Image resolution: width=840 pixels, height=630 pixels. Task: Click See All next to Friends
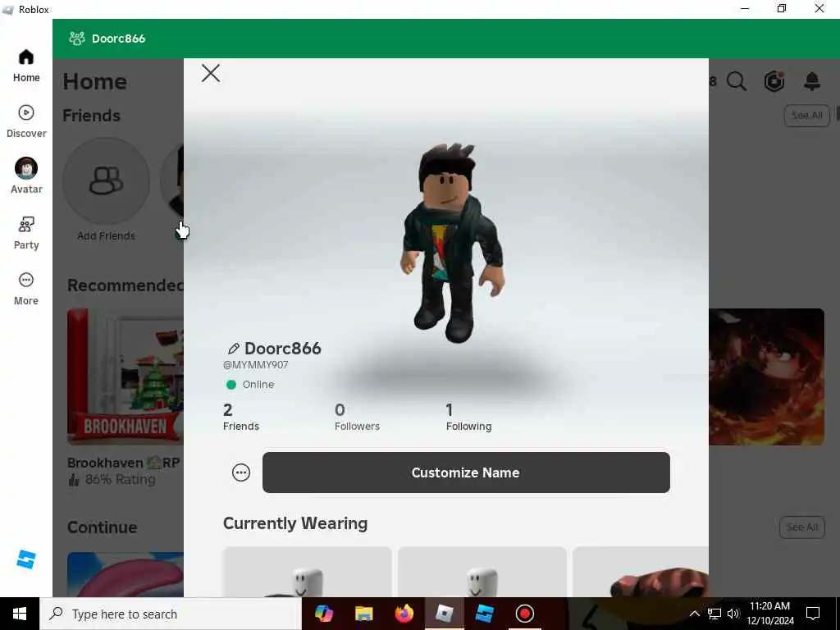[x=807, y=115]
